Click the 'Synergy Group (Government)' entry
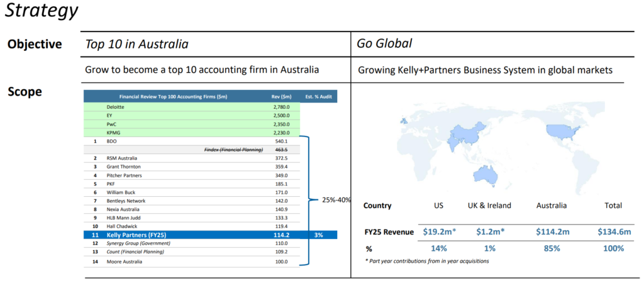 (x=138, y=243)
